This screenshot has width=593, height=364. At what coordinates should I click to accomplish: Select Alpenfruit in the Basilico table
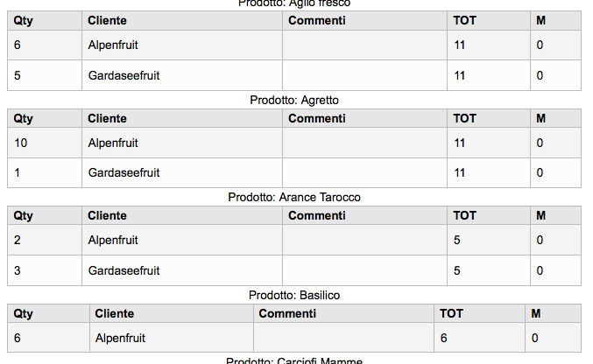pos(120,338)
